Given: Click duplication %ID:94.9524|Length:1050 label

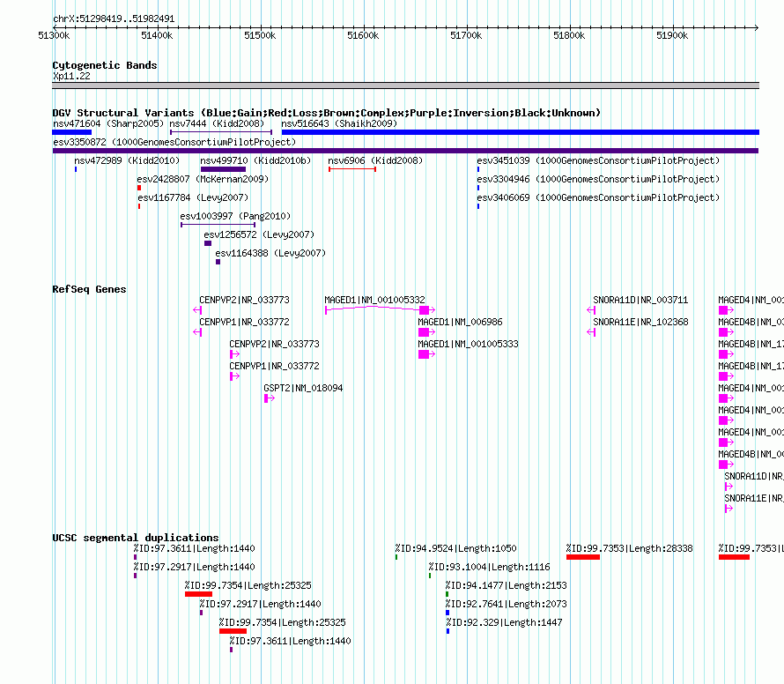Looking at the screenshot, I should (455, 548).
